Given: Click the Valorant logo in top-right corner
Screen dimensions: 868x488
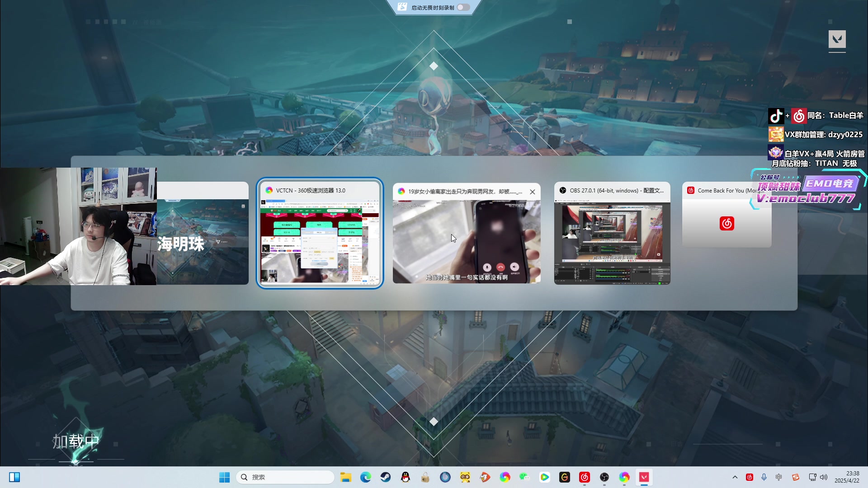Looking at the screenshot, I should [x=837, y=39].
